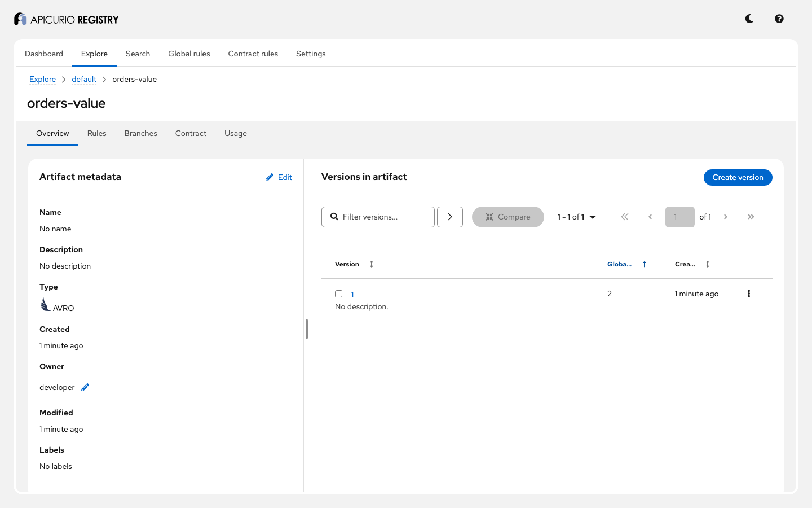Go to the last page of versions
Viewport: 812px width, 508px height.
pos(751,217)
